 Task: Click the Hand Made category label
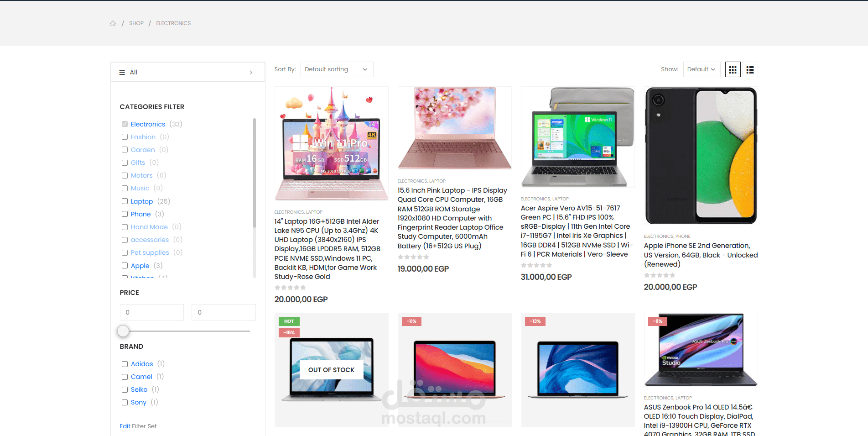149,227
